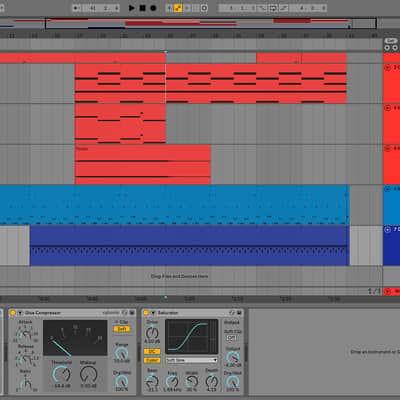Click Glue Compressor hot-swap preset button
The image size is (400, 400).
click(125, 313)
